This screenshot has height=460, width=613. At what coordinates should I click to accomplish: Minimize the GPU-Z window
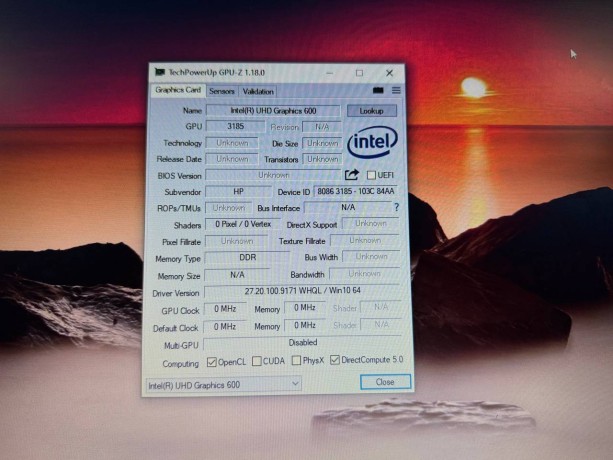pyautogui.click(x=330, y=73)
